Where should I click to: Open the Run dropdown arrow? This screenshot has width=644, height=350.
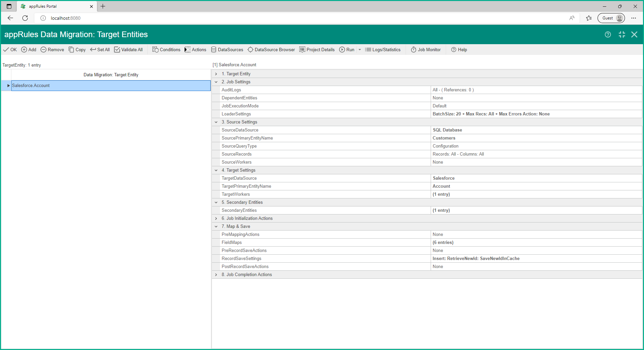(x=360, y=50)
